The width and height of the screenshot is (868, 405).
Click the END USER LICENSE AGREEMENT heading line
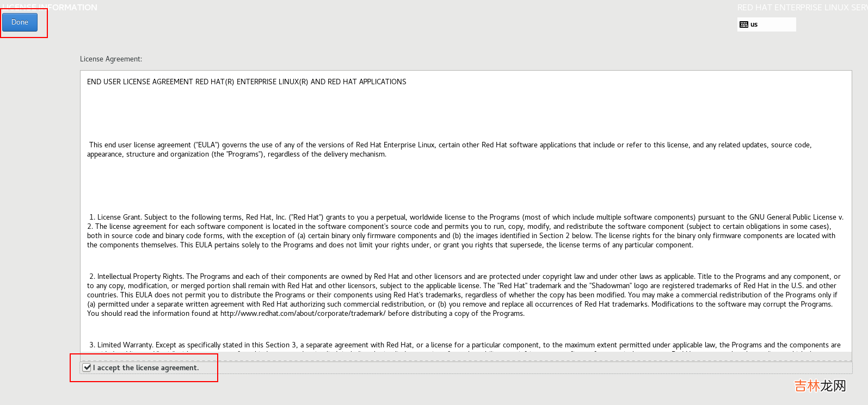tap(247, 82)
